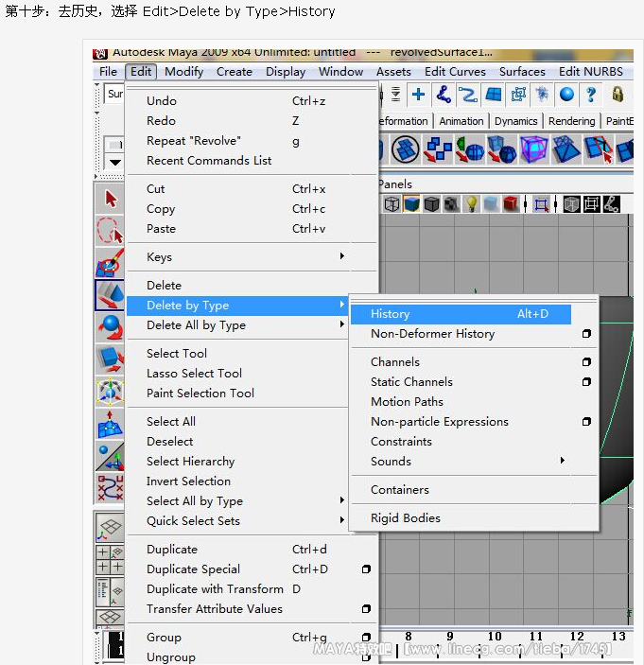Pick the Paint Selection brush tool icon
The image size is (644, 665).
tap(110, 262)
